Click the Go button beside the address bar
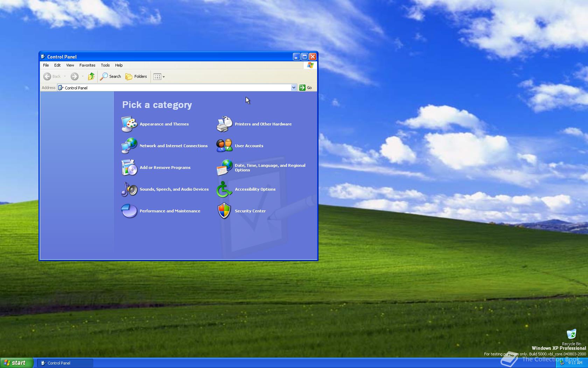 click(306, 88)
